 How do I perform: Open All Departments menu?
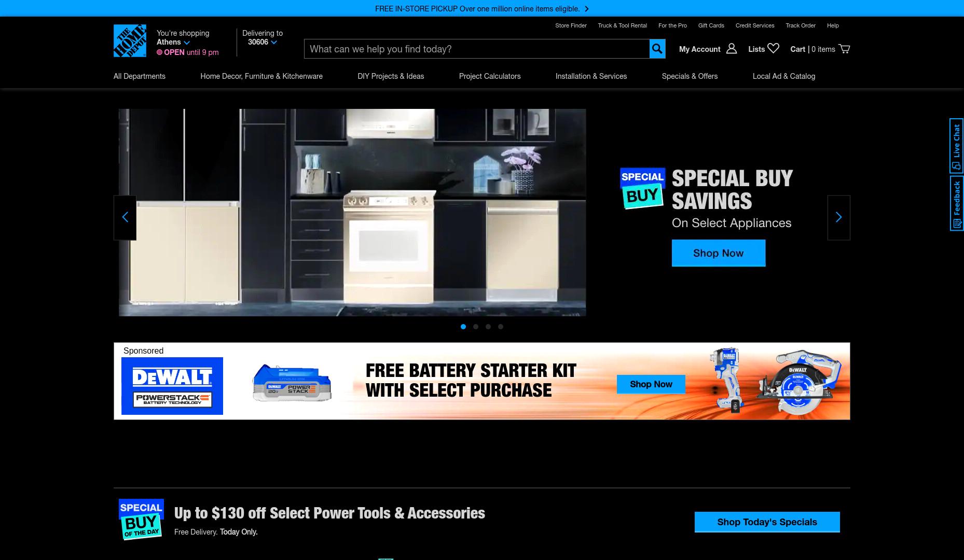coord(140,76)
